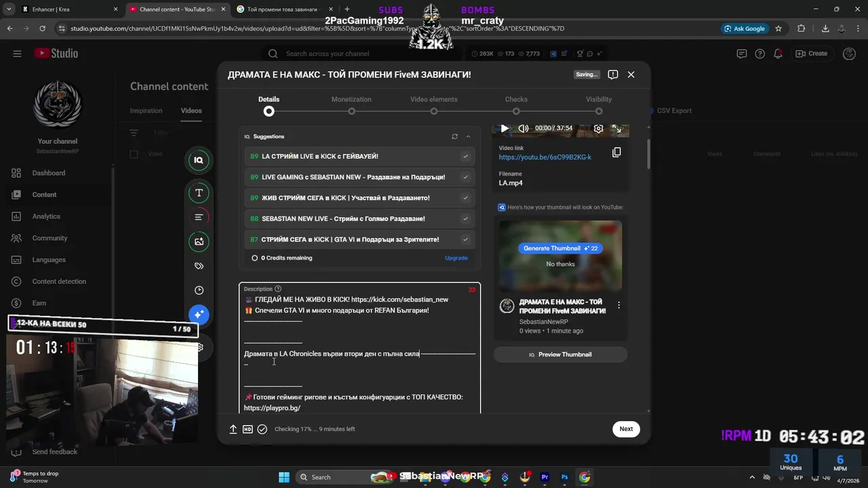The height and width of the screenshot is (488, 868).
Task: Open the description lines tool in sidebar
Action: click(x=199, y=218)
